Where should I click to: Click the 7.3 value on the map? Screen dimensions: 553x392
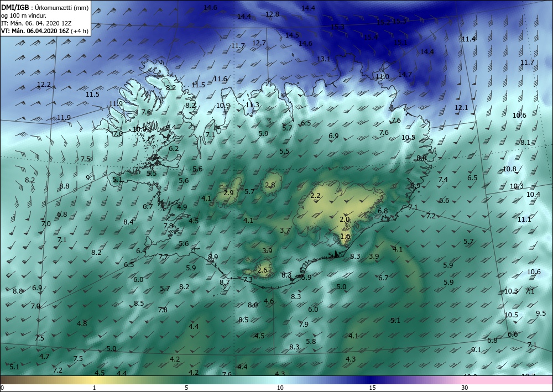pyautogui.click(x=248, y=279)
